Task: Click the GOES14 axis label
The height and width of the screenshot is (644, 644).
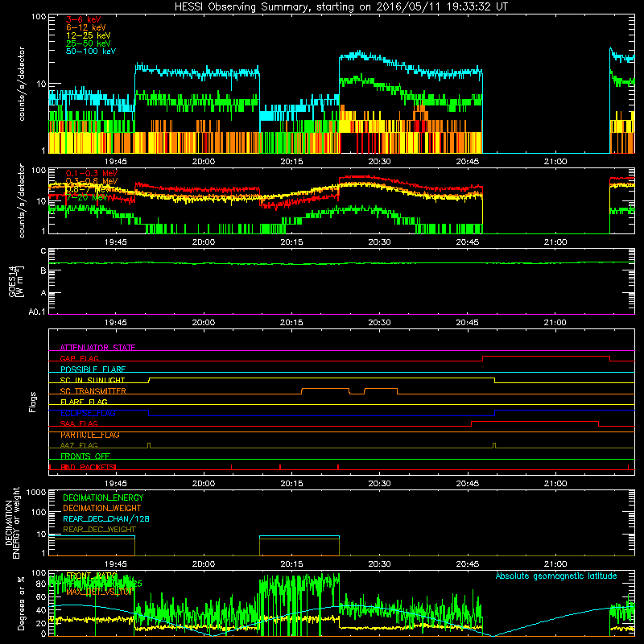Action: point(16,281)
